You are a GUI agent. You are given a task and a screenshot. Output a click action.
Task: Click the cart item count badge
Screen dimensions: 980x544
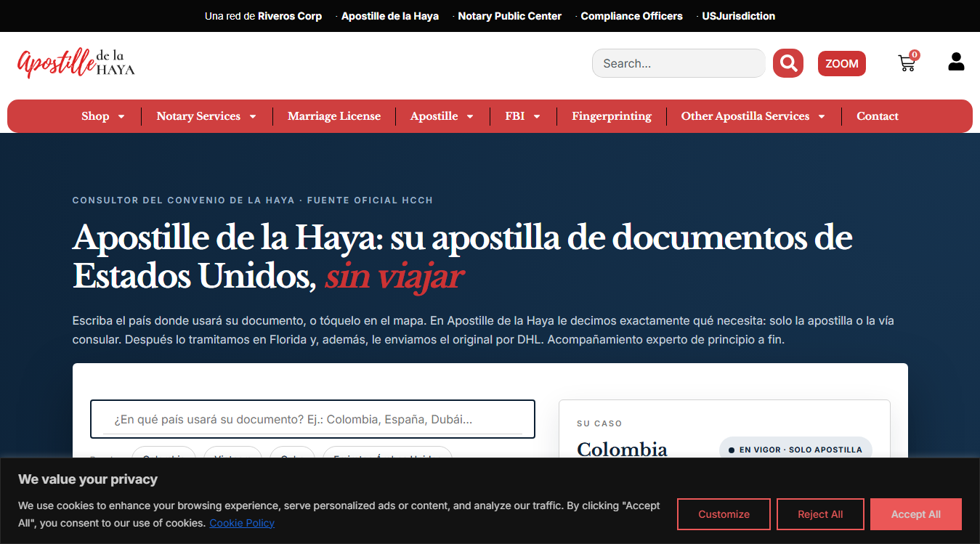(915, 54)
